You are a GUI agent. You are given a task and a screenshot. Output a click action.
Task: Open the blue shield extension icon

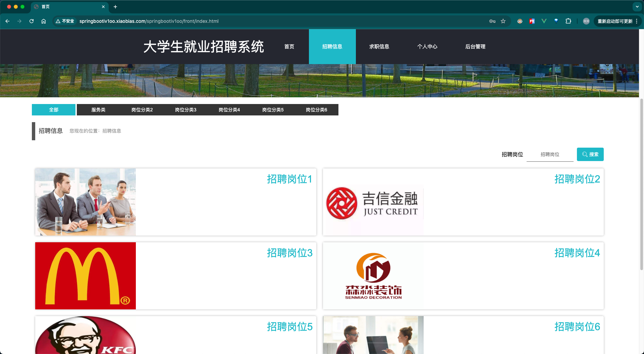(x=556, y=21)
